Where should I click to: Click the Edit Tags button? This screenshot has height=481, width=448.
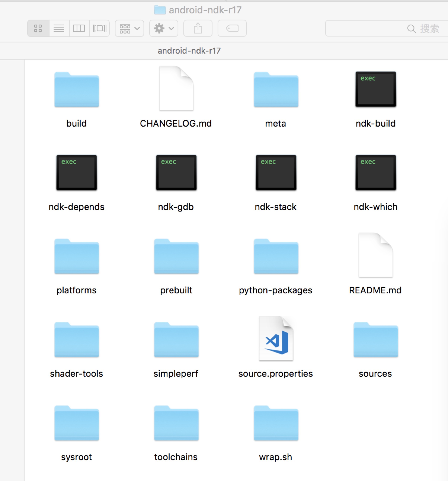(232, 28)
